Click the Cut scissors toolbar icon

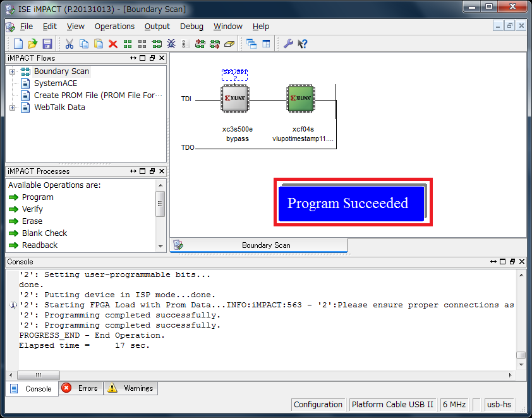pyautogui.click(x=70, y=44)
